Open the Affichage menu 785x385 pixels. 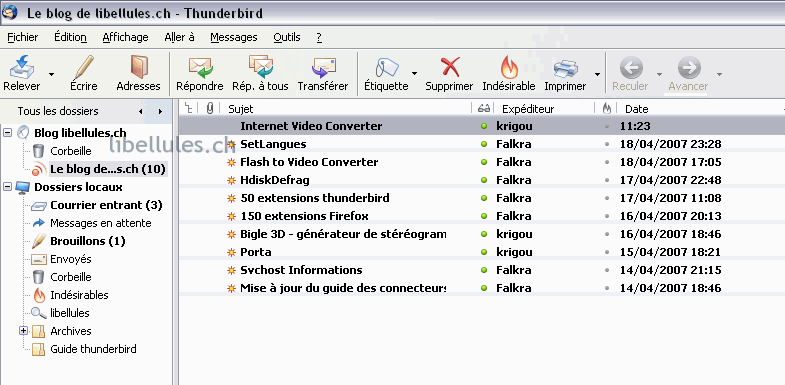coord(125,37)
